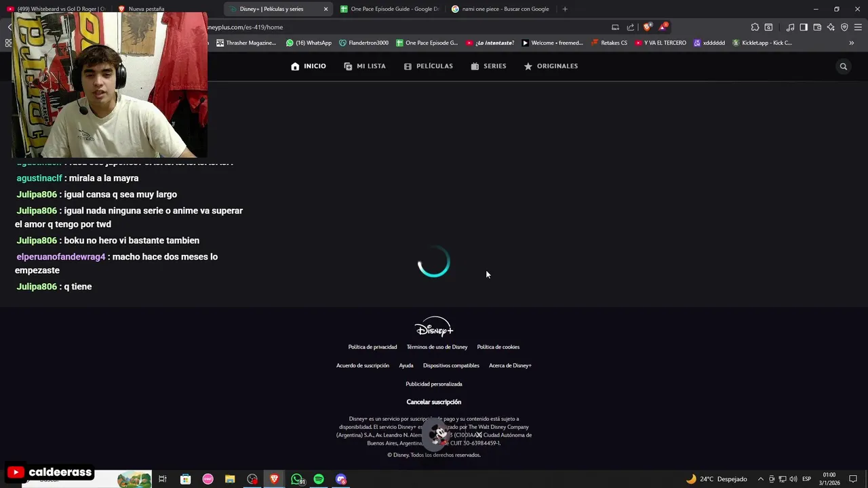868x488 pixels.
Task: Expand the system tray hidden icons chevron
Action: [x=760, y=479]
